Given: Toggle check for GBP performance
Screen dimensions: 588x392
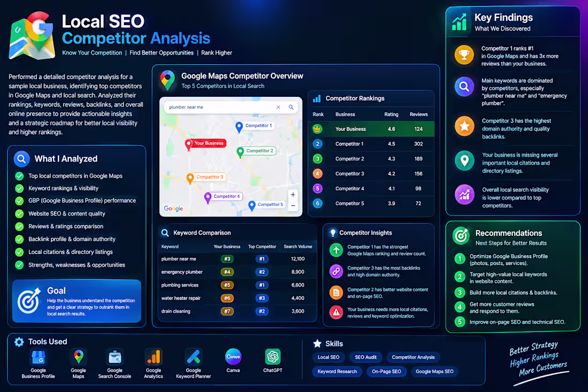Looking at the screenshot, I should [19, 201].
